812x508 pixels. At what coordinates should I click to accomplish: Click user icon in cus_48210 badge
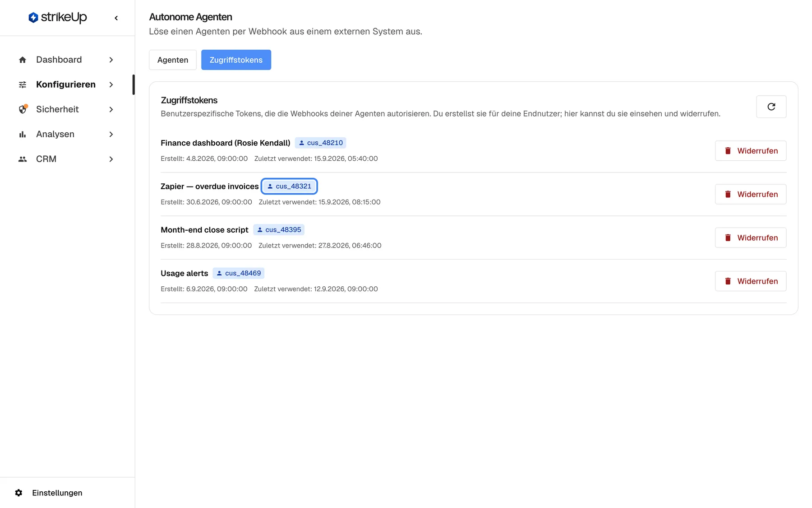pos(302,143)
